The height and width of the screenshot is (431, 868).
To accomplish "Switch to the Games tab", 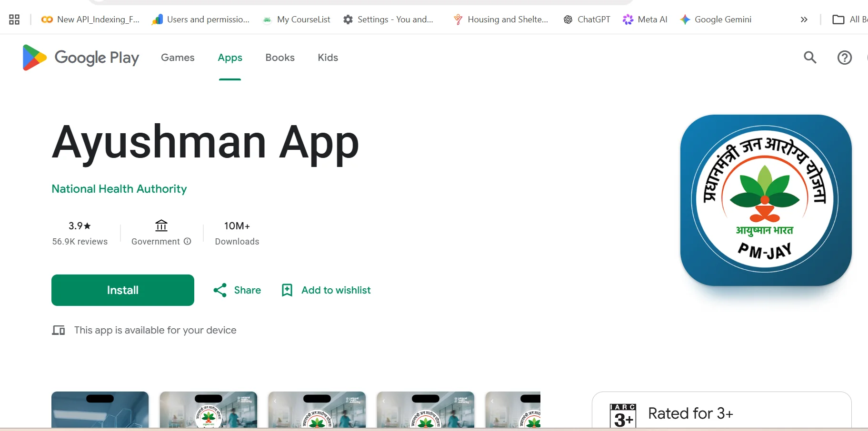I will coord(178,58).
